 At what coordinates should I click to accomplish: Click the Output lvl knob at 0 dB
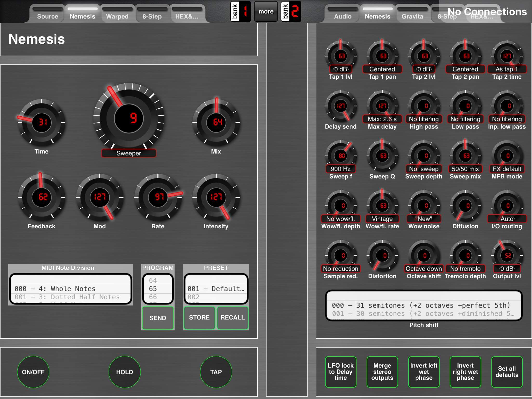tap(507, 255)
